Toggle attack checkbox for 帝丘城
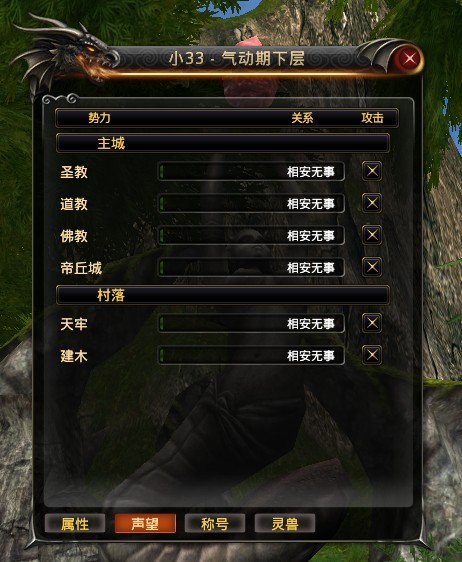This screenshot has width=462, height=562. 372,267
